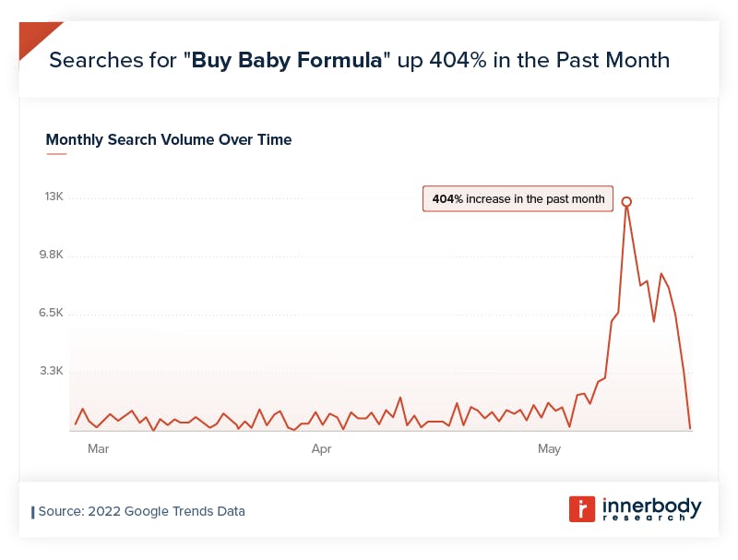Click the small blue bar before Source text
This screenshot has height=560, width=738.
pos(33,512)
